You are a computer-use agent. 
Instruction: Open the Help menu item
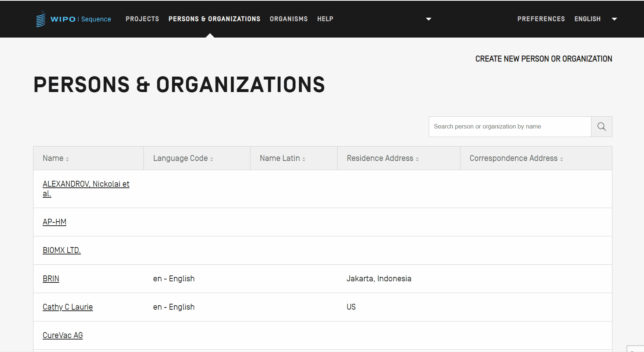[x=325, y=19]
